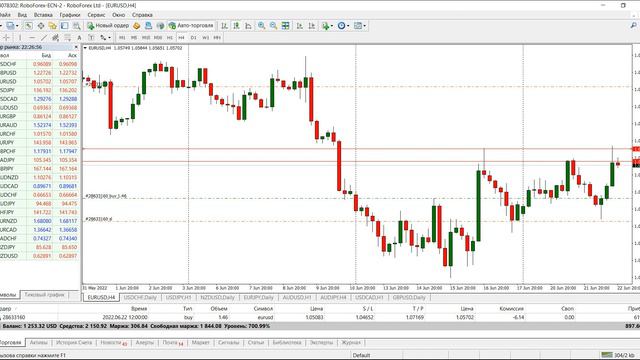Open the Новости terminal tab
This screenshot has height=360, width=640.
point(113,343)
